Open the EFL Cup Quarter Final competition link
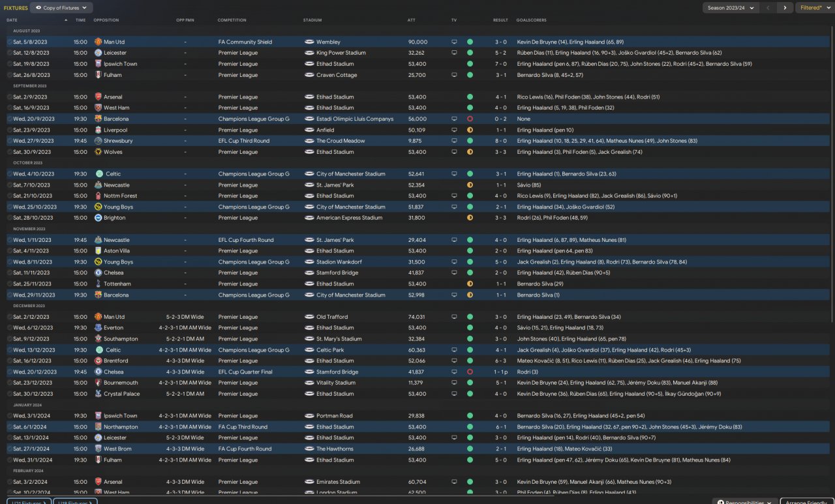 click(246, 372)
